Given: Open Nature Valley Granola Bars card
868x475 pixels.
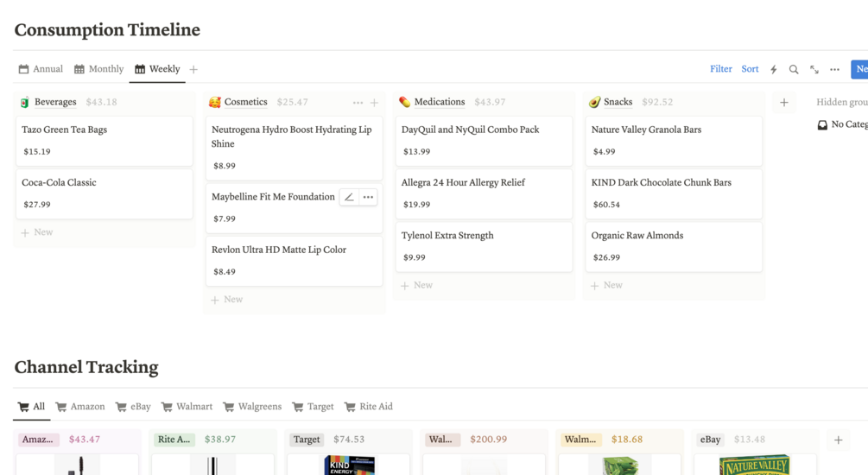Looking at the screenshot, I should tap(674, 141).
